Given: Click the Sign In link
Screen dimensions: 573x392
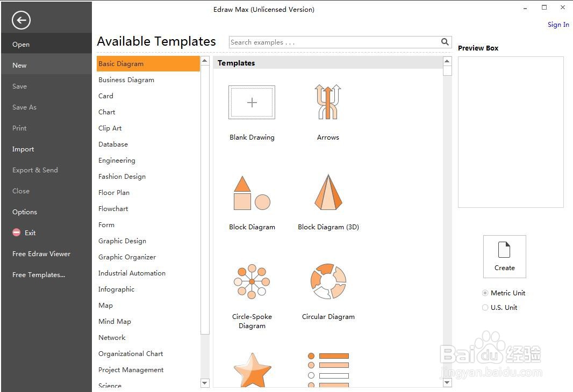Looking at the screenshot, I should tap(558, 25).
